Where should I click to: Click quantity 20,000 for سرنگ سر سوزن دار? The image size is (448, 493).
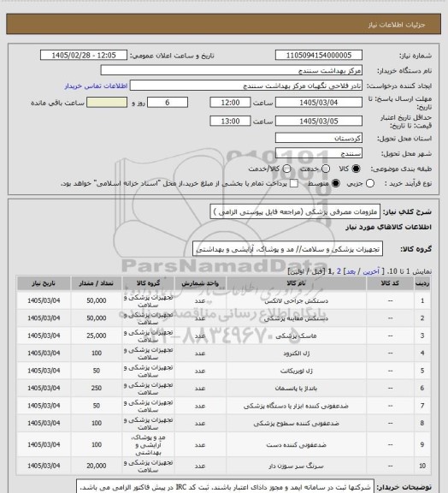(96, 466)
